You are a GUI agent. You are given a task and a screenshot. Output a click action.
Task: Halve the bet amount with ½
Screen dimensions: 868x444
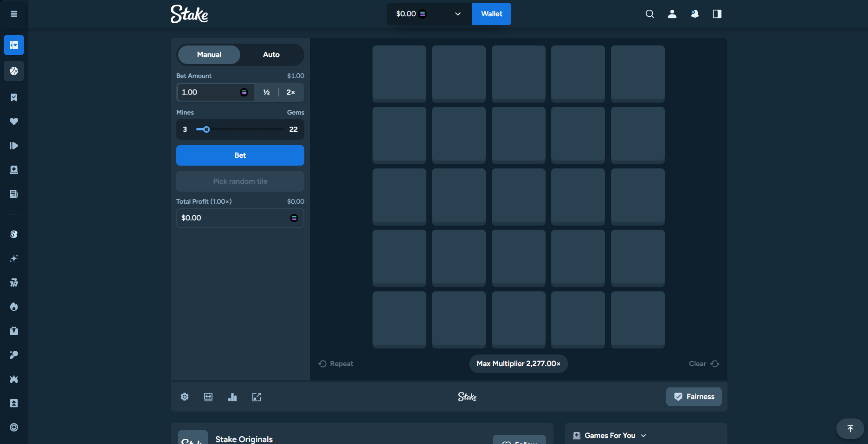267,92
